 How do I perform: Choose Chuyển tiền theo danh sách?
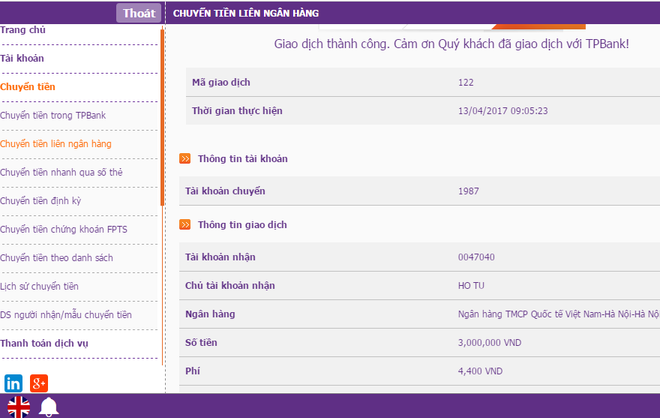(x=57, y=258)
